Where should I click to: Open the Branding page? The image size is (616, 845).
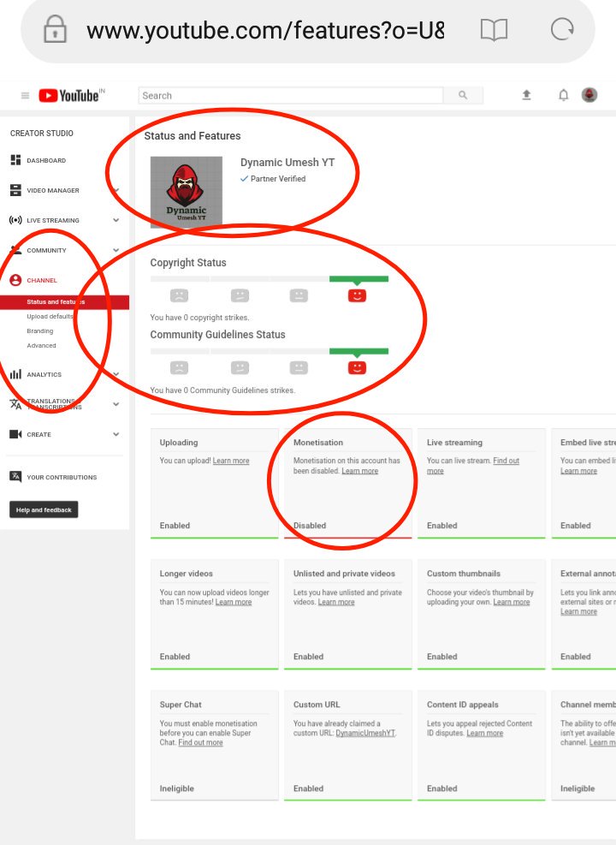40,330
